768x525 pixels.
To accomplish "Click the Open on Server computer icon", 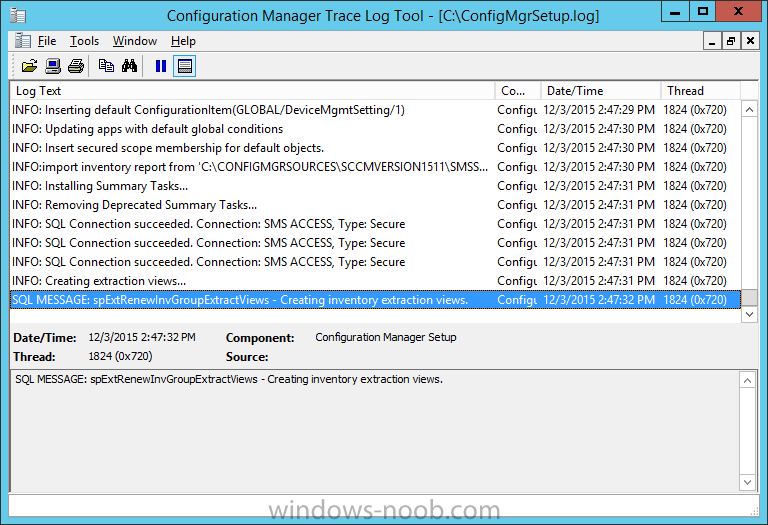I will point(53,66).
